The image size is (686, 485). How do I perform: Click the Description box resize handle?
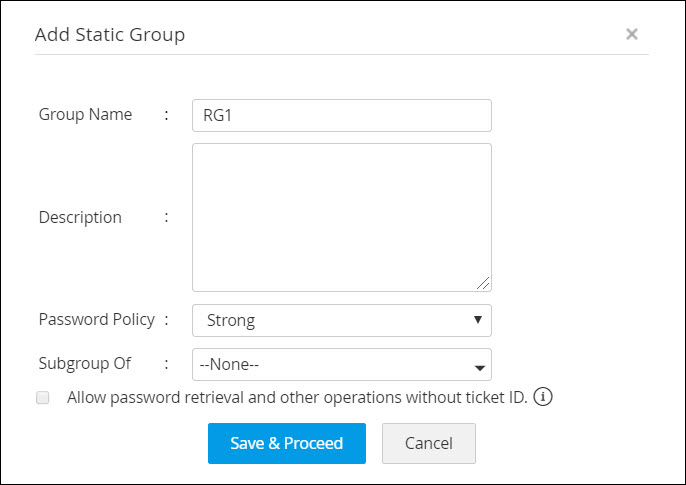(484, 284)
